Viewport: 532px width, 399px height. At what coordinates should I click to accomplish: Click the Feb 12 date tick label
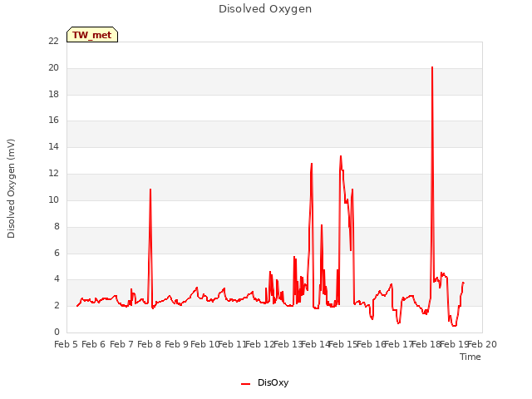pyautogui.click(x=260, y=344)
